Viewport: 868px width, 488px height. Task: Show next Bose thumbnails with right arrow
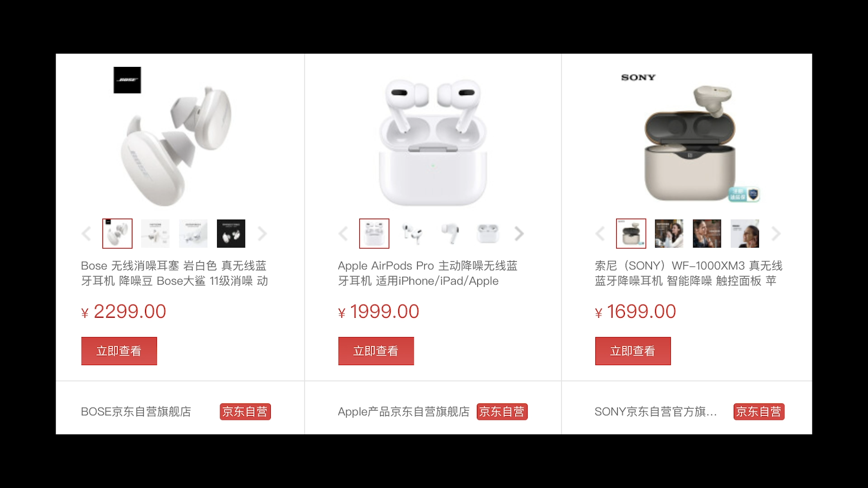(x=262, y=234)
